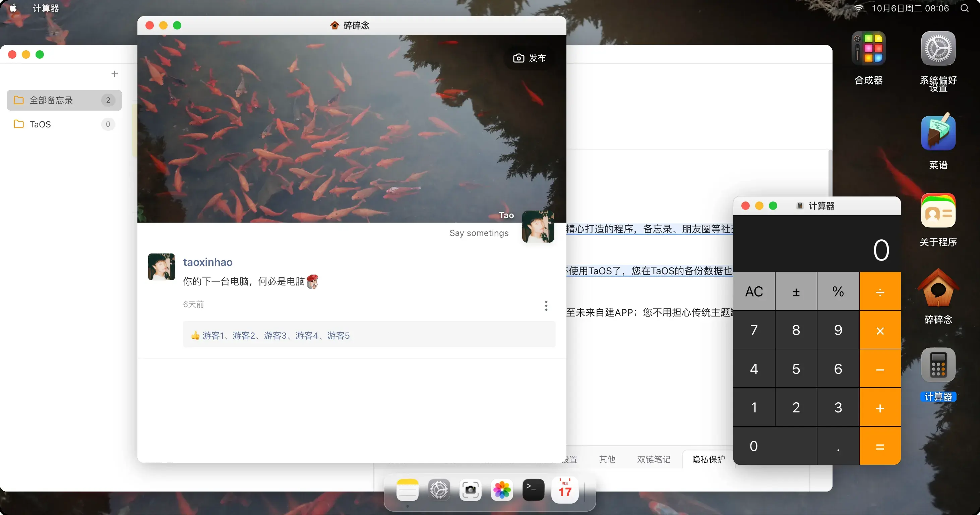Click the background window's vertical scrollbar
The image size is (980, 515).
pos(830,173)
